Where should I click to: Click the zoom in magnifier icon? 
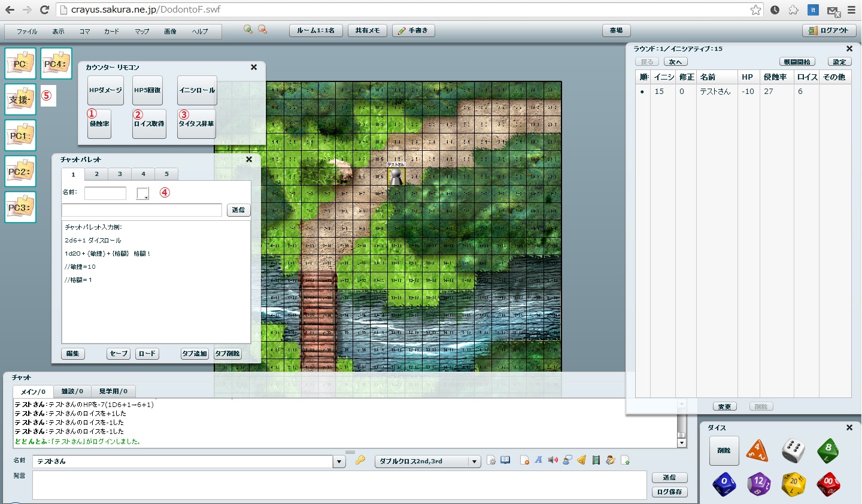(x=248, y=29)
